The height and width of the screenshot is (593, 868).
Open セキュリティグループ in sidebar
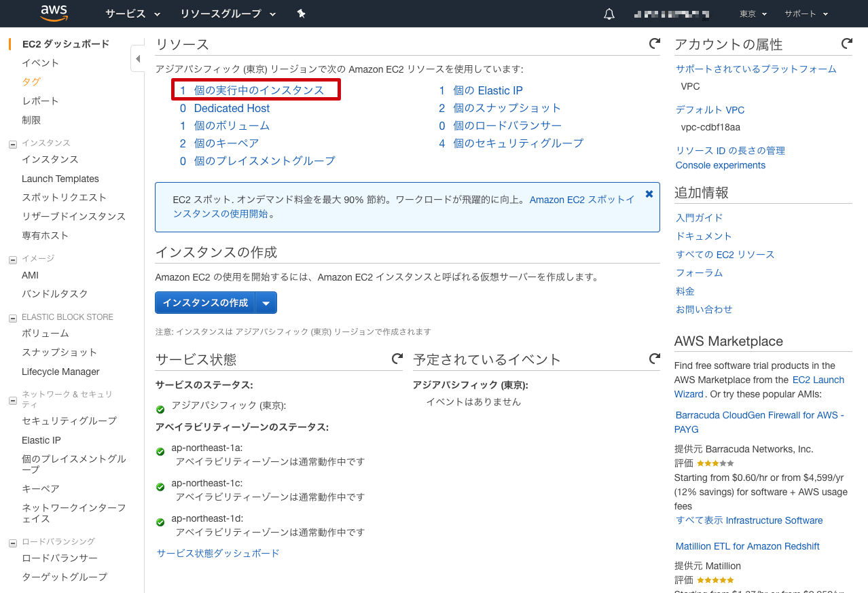69,420
